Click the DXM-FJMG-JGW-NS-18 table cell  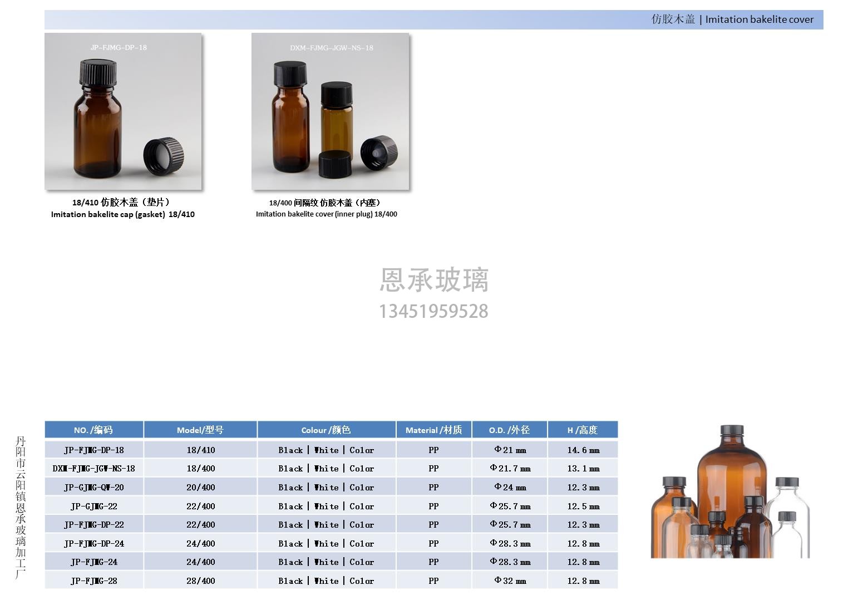pyautogui.click(x=93, y=468)
